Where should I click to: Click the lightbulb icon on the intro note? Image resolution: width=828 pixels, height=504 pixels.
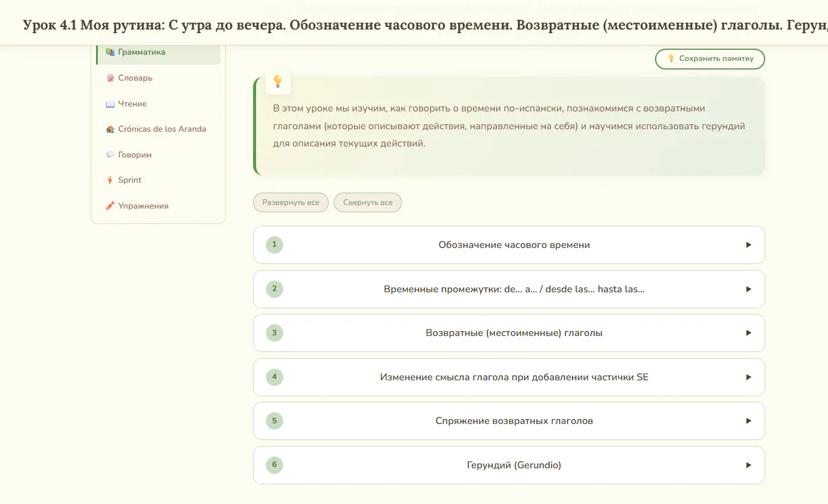pyautogui.click(x=278, y=82)
